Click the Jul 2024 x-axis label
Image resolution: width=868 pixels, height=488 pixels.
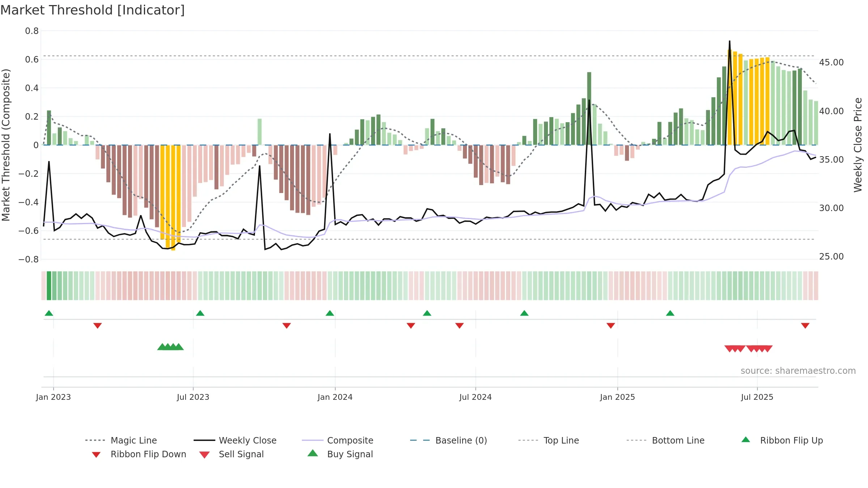476,397
